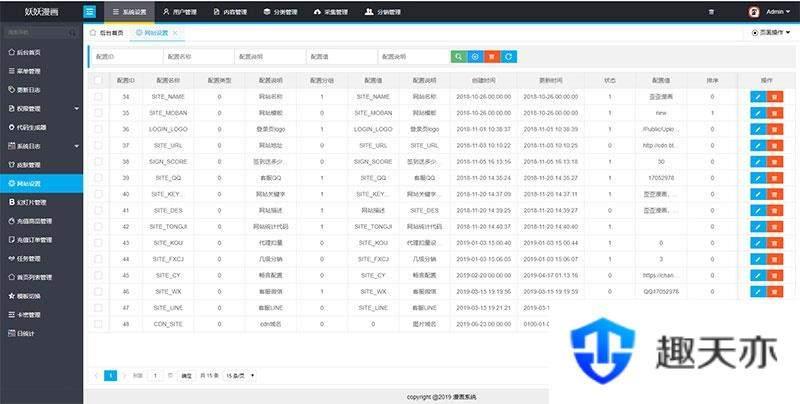Focus the 配置ID filter input
800x404 pixels.
point(127,57)
